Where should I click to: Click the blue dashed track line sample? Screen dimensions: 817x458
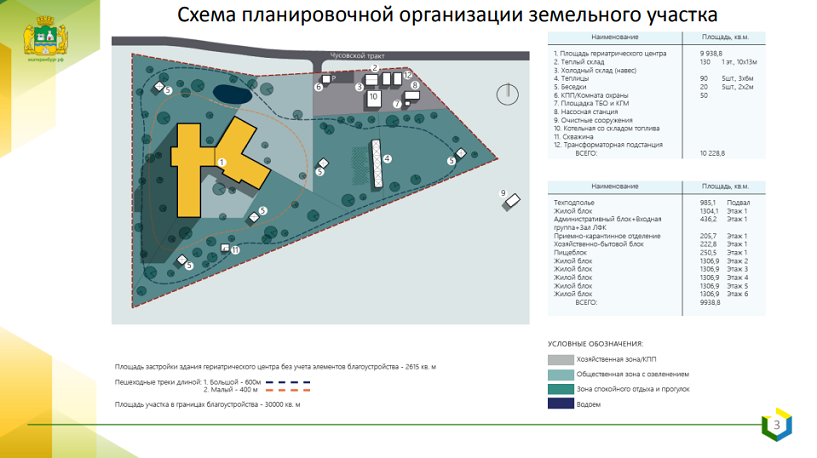coord(288,382)
